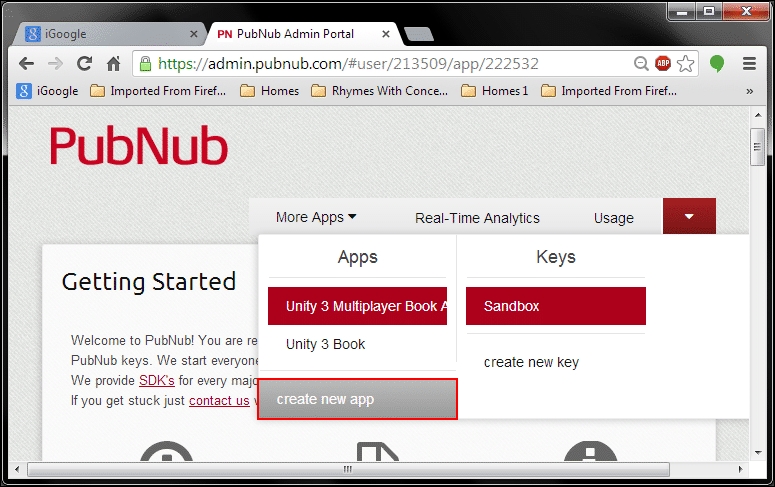Screen dimensions: 775x487
Task: Click the horizontal scrollbar left arrow
Action: click(x=17, y=469)
